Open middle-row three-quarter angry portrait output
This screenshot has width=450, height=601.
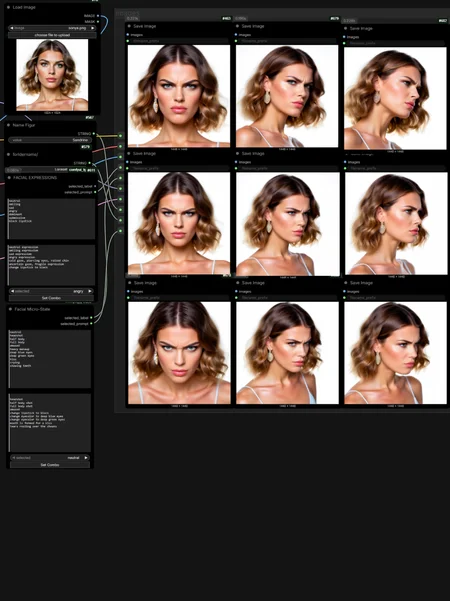pyautogui.click(x=288, y=224)
